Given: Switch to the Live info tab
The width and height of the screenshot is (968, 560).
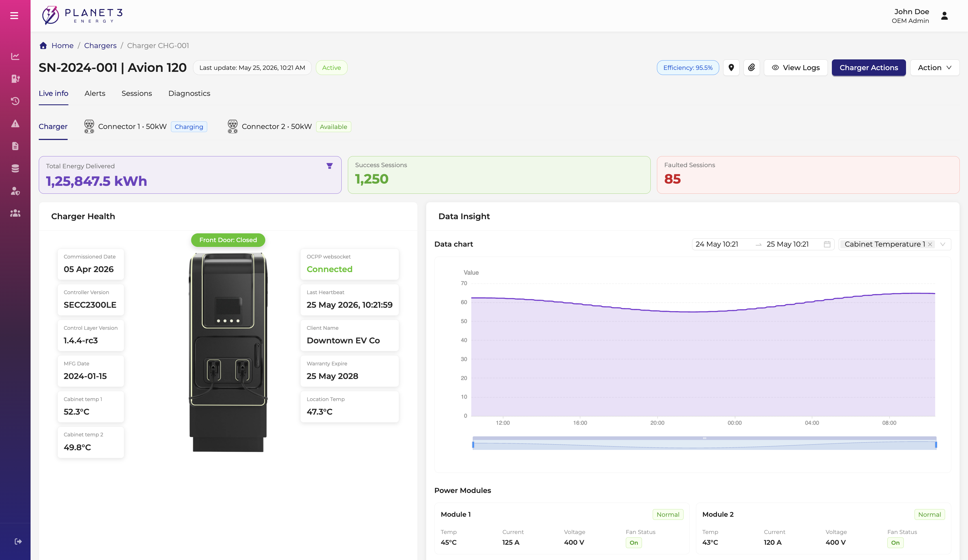Looking at the screenshot, I should click(x=53, y=93).
